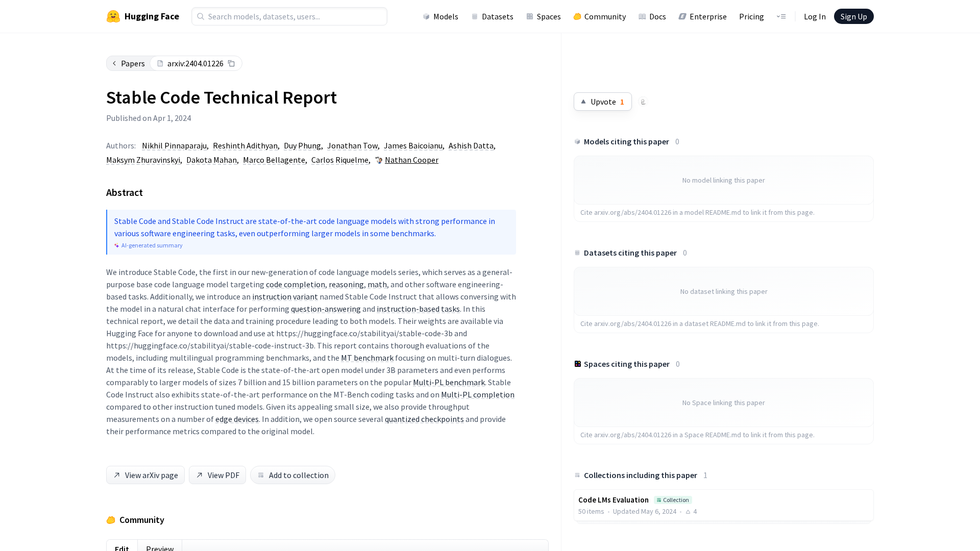Viewport: 980px width, 551px height.
Task: Click View arXiv page button
Action: click(x=145, y=475)
